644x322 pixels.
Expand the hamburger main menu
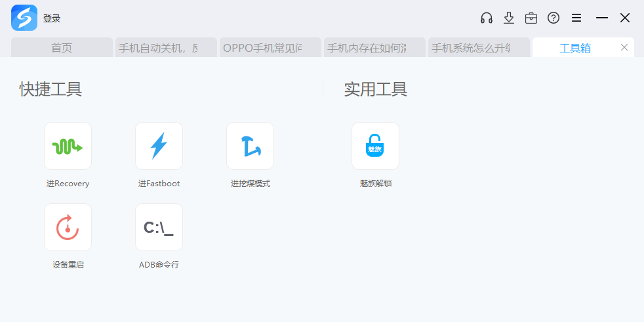click(576, 18)
